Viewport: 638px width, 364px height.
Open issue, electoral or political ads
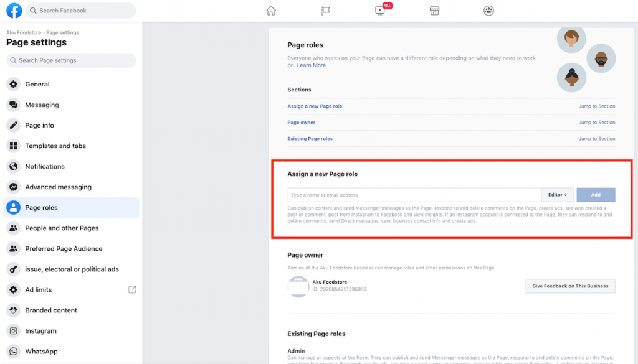pos(71,269)
